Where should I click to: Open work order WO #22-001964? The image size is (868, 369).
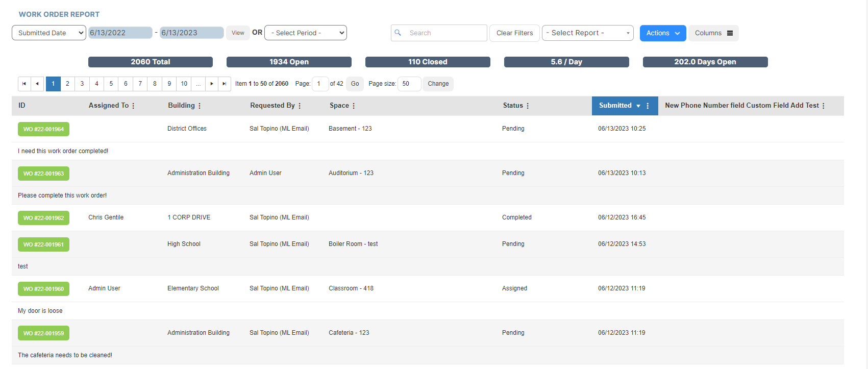pos(43,129)
